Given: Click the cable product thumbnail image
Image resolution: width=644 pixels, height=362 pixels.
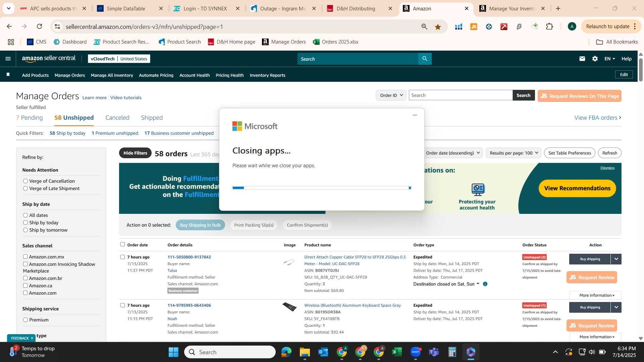Looking at the screenshot, I should tap(289, 262).
